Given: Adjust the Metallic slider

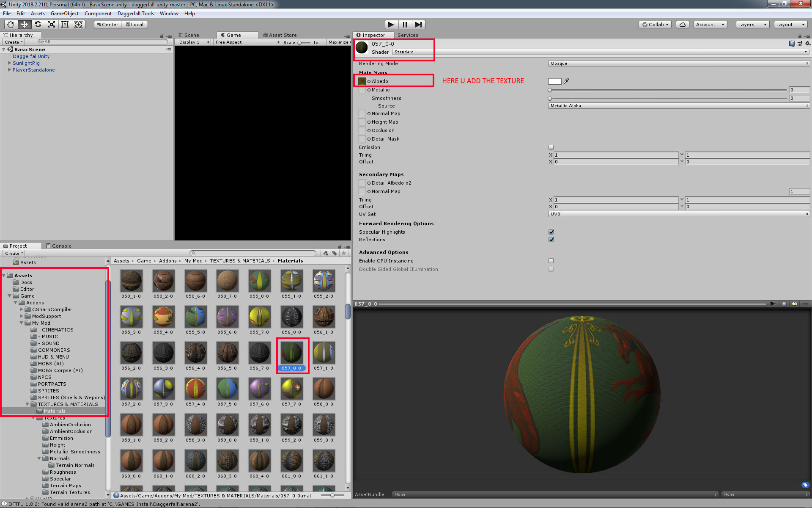Looking at the screenshot, I should (668, 90).
